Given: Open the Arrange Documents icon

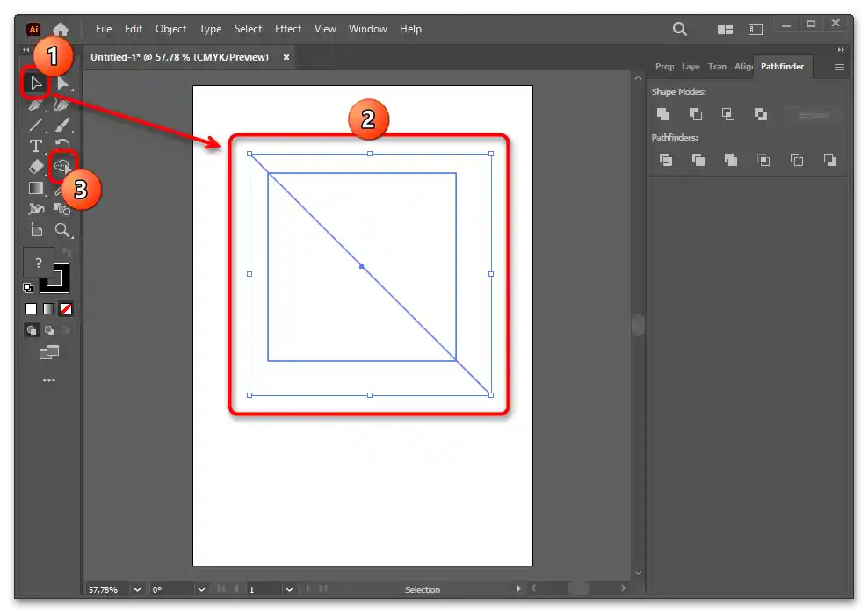Looking at the screenshot, I should point(725,29).
